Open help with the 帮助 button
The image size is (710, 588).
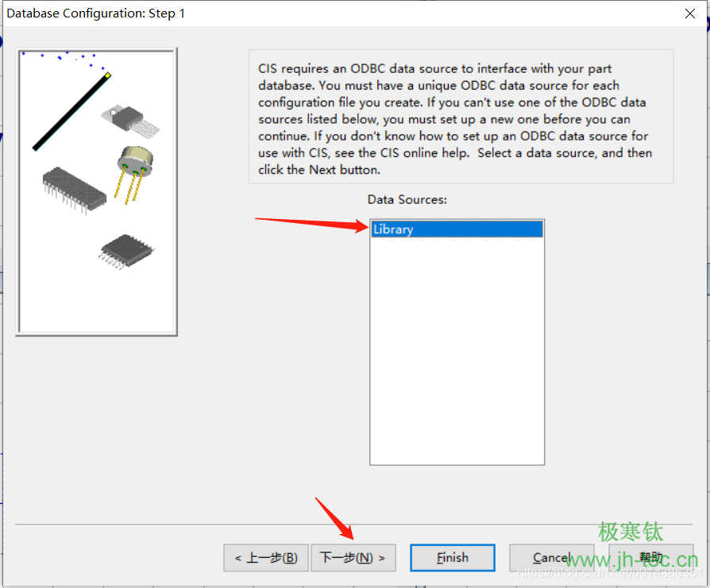(x=650, y=558)
